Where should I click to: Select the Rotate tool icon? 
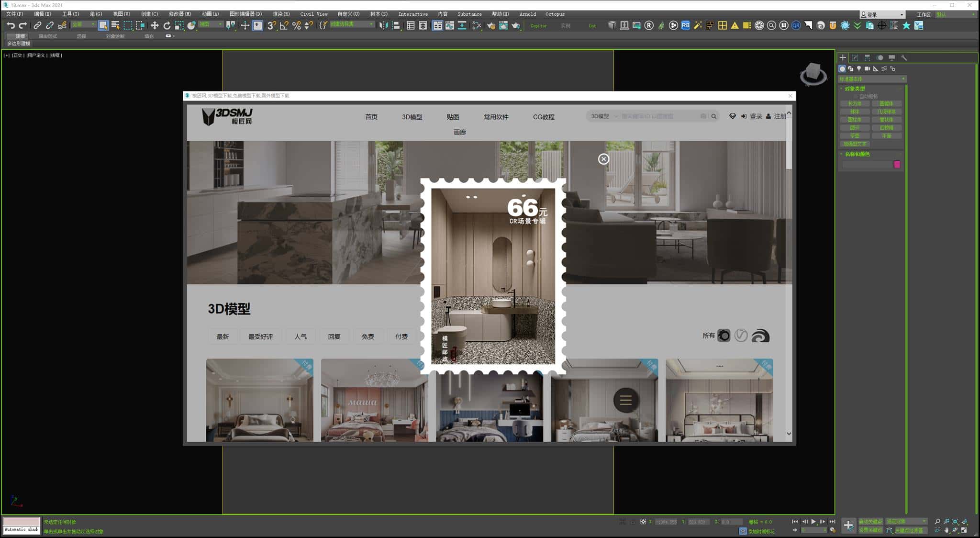coord(167,25)
